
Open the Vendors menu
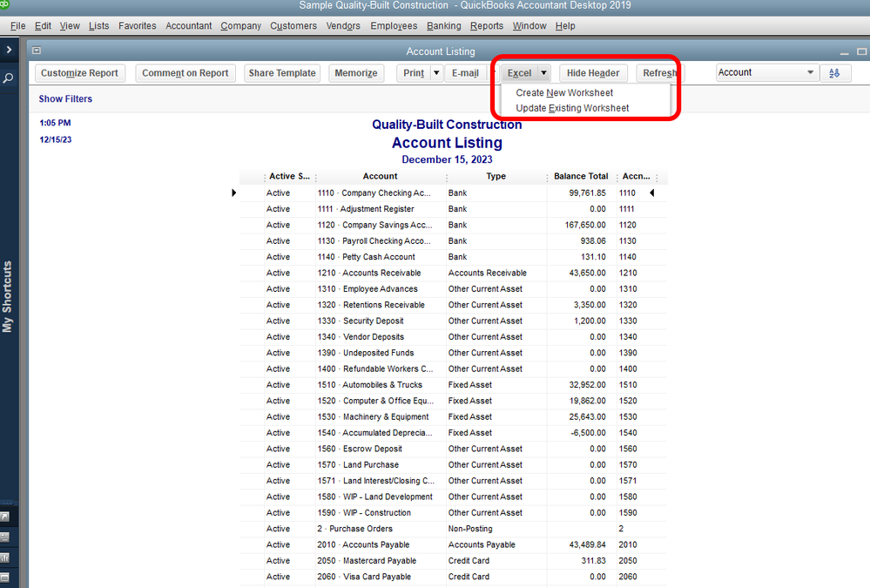tap(343, 25)
